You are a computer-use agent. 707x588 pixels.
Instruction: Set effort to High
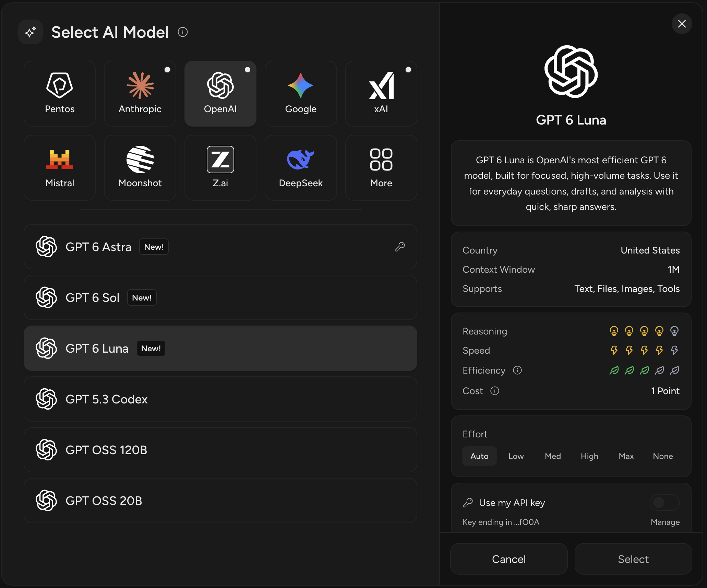point(589,456)
